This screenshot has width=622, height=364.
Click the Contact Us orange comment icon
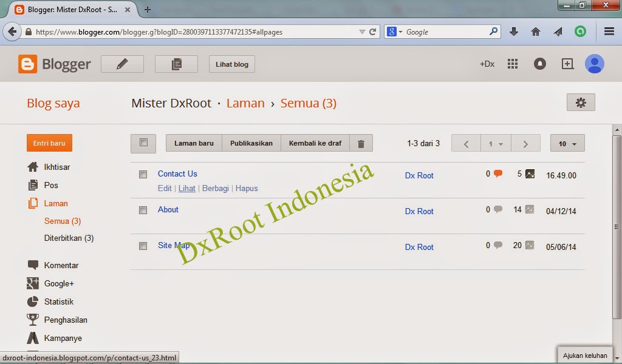click(x=498, y=174)
